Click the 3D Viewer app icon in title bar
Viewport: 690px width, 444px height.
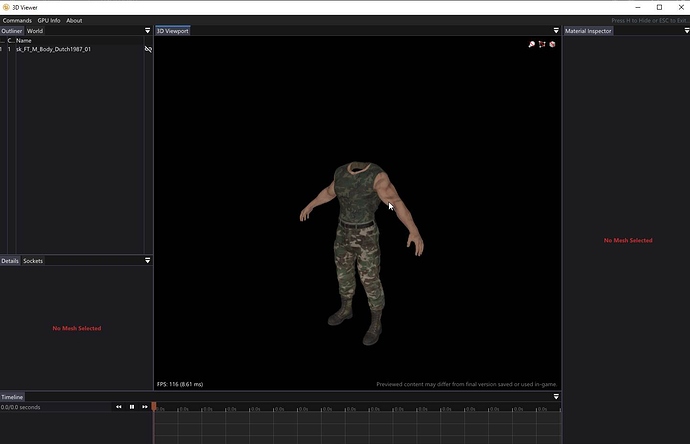pos(6,7)
